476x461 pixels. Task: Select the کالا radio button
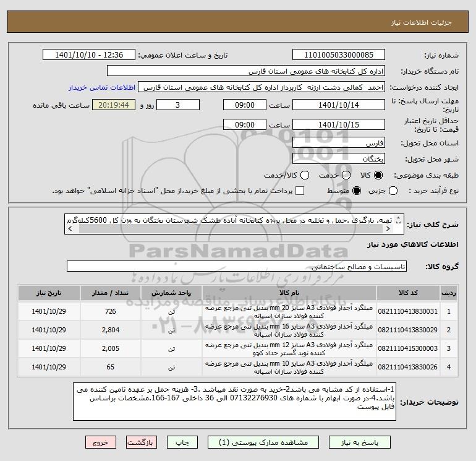click(x=378, y=175)
